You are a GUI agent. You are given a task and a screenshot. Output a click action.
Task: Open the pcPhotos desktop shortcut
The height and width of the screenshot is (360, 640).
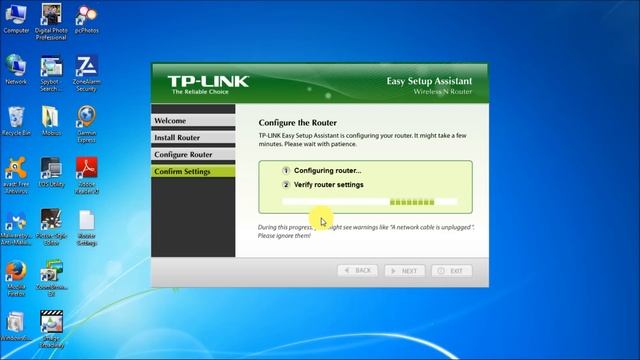coord(86,20)
